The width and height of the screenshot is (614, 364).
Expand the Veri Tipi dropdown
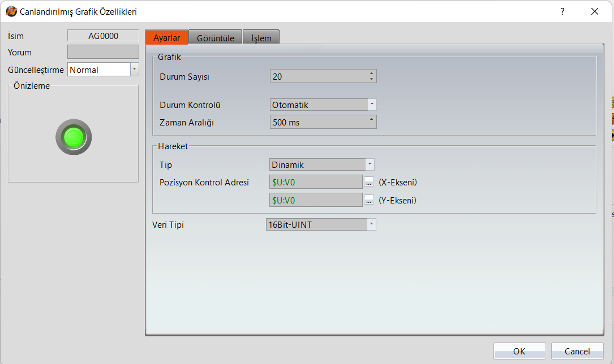pyautogui.click(x=371, y=224)
